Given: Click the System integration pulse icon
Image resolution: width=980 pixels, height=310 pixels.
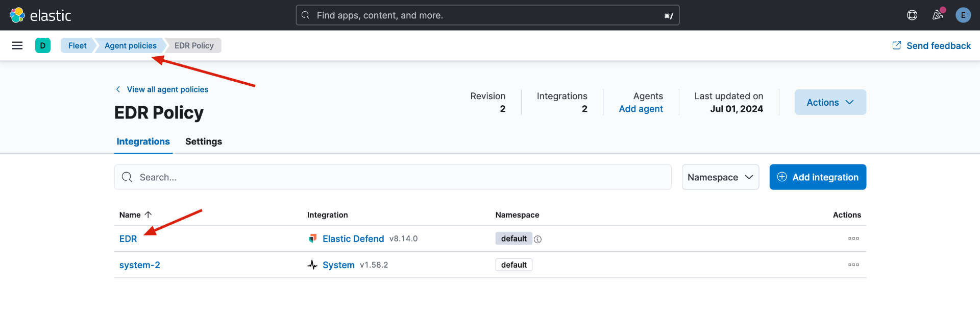Looking at the screenshot, I should 312,265.
